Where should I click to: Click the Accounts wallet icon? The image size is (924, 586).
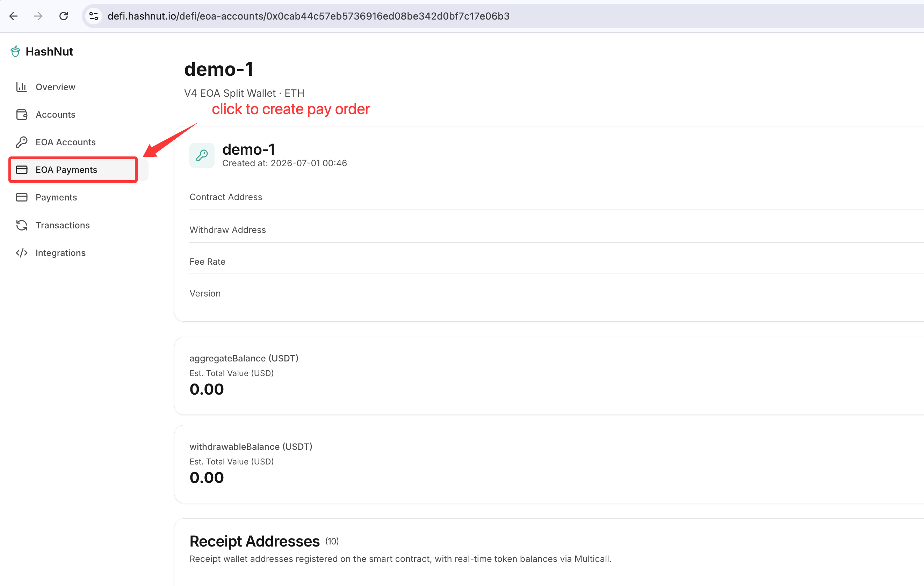[x=21, y=115]
